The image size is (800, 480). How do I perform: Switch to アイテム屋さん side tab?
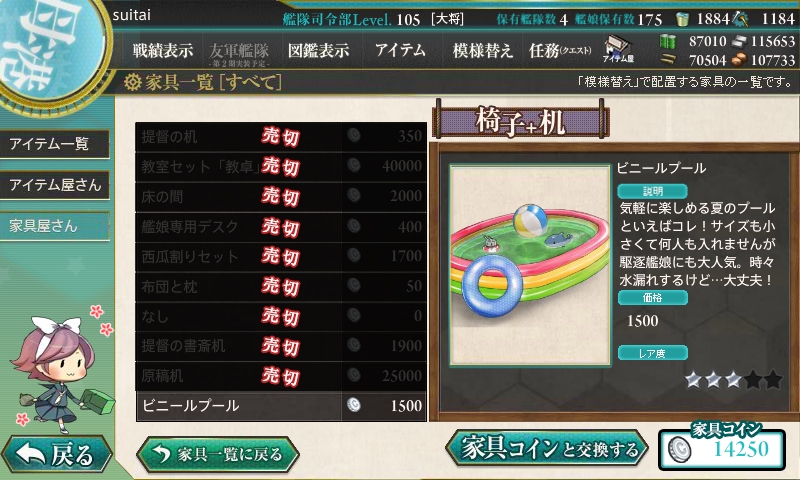[55, 185]
